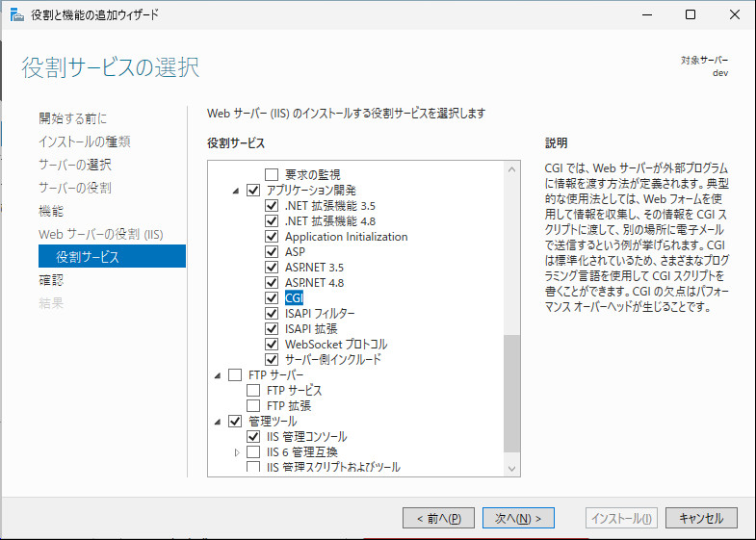Screen dimensions: 756x540
Task: Toggle ISAPI フィルター checkbox
Action: [x=272, y=313]
